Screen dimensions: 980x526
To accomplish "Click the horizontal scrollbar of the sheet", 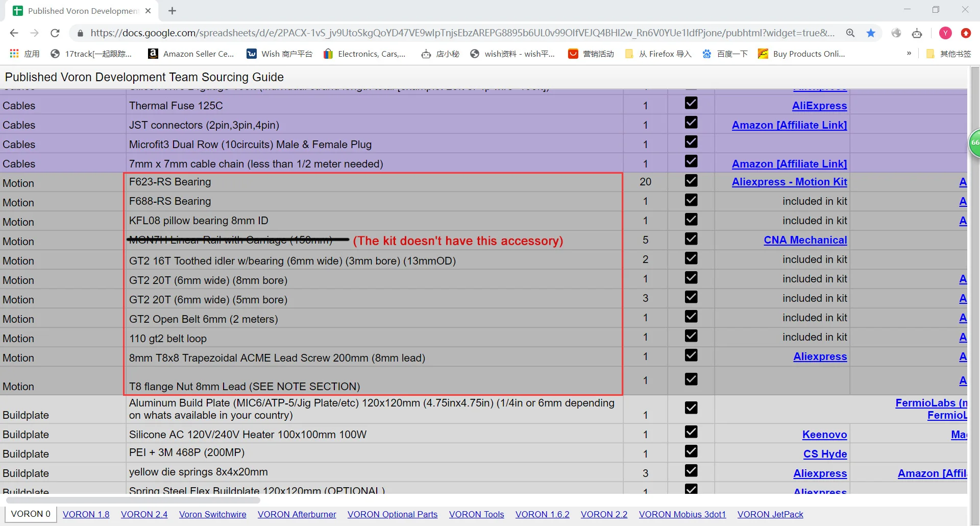I will coord(133,500).
